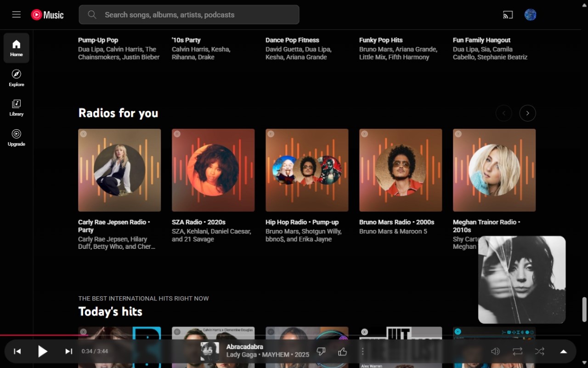Dislike Abracadabra with thumbs down
The image size is (588, 368).
[321, 351]
